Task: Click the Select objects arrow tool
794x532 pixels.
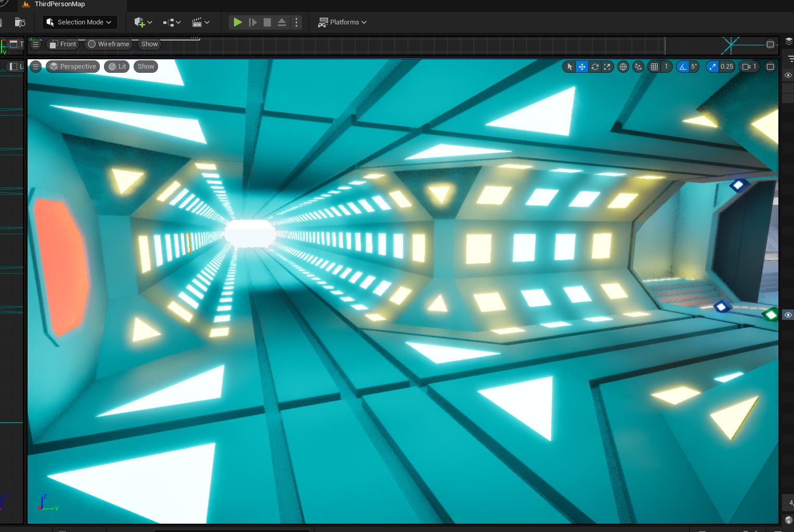Action: pyautogui.click(x=570, y=67)
